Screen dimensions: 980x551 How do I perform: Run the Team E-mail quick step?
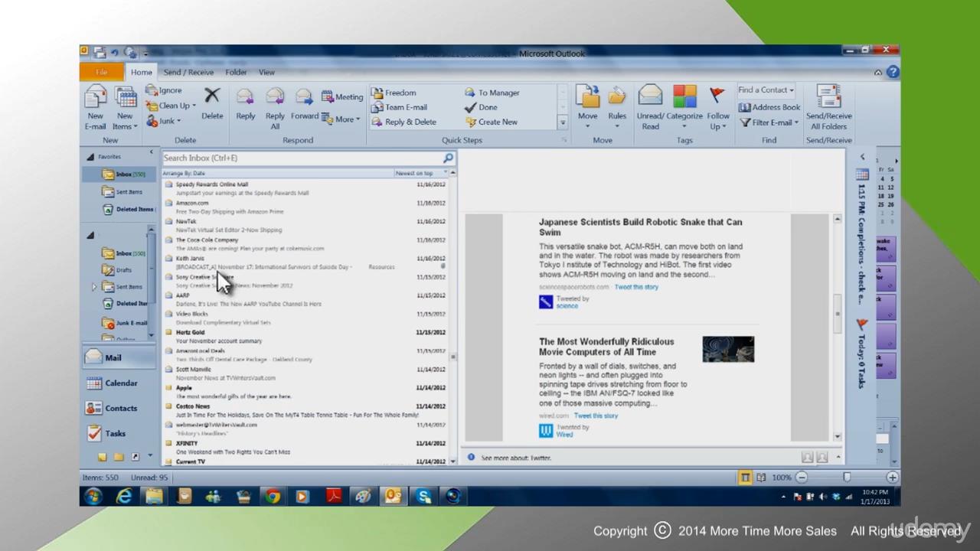(x=400, y=107)
